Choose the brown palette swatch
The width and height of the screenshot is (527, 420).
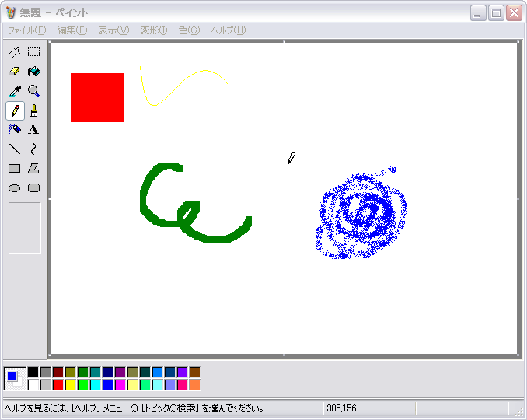click(194, 373)
